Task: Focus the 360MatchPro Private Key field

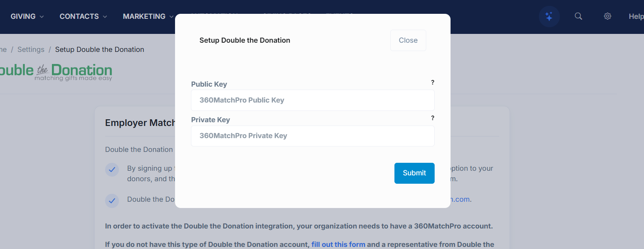Action: click(312, 136)
